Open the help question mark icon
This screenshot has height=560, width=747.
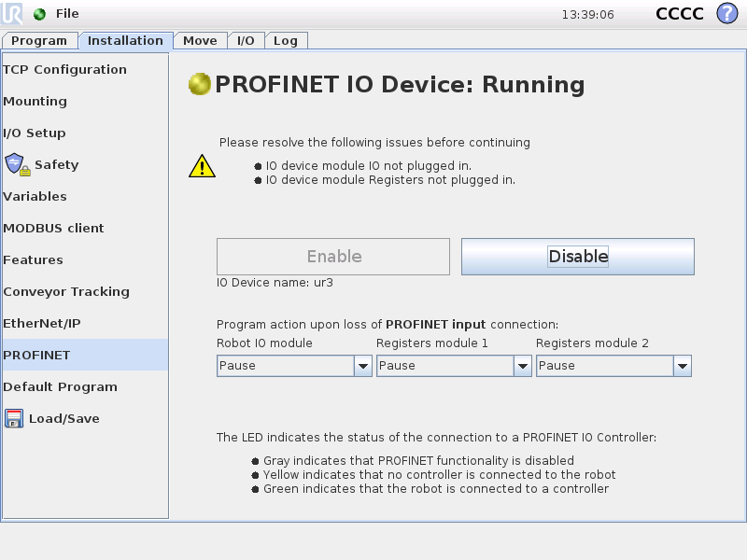727,13
